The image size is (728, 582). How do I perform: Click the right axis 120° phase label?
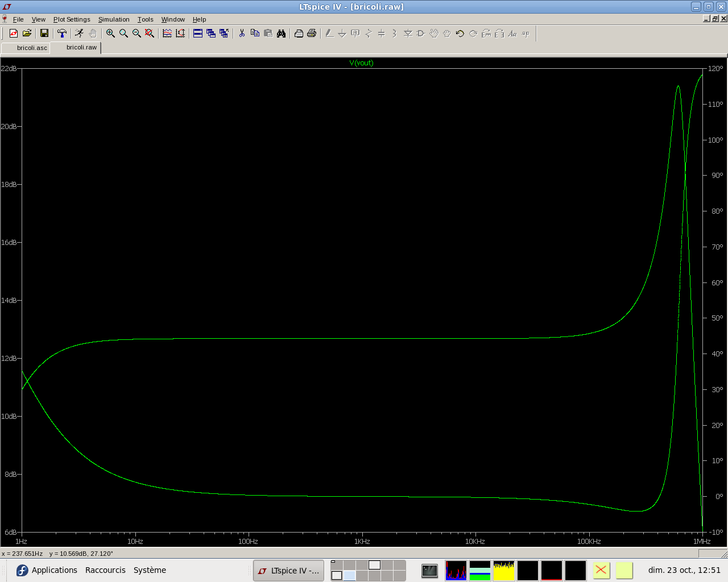(715, 69)
